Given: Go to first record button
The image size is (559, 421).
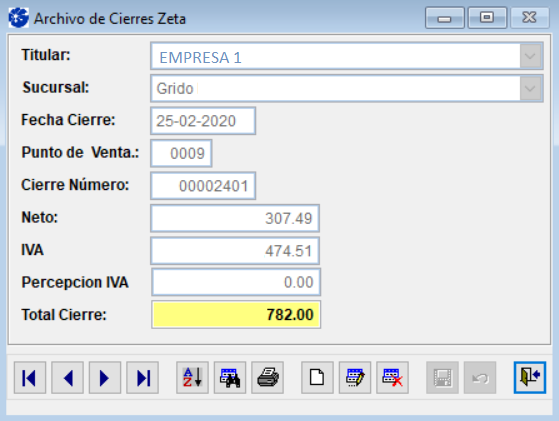Looking at the screenshot, I should tap(30, 378).
